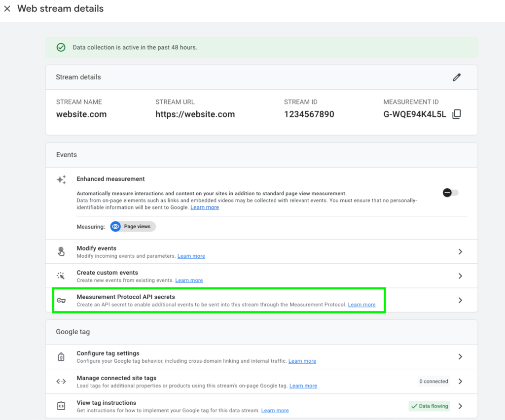Toggle the Enhanced measurement switch

(450, 193)
